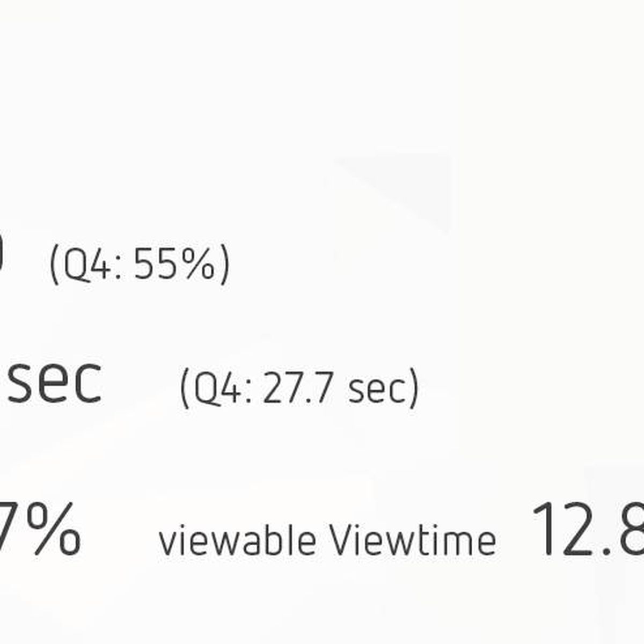The height and width of the screenshot is (644, 644).
Task: Click Q4 in the 27.7 sec comparison
Action: (219, 389)
